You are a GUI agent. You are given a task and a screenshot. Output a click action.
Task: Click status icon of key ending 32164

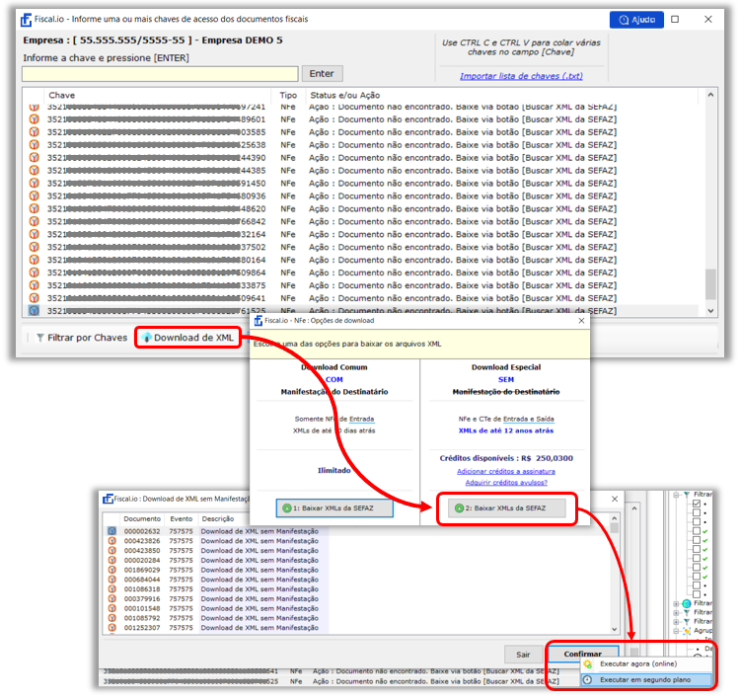34,234
